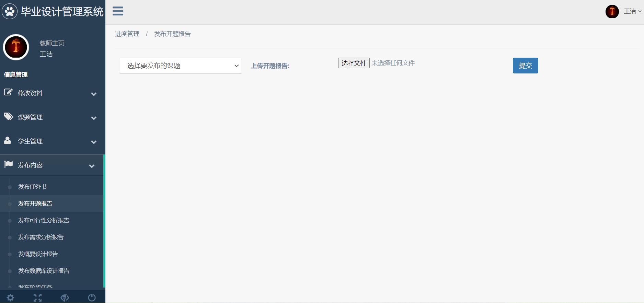Screen dimensions: 644x303
Task: Toggle sidebar with hamburger menu icon
Action: pyautogui.click(x=118, y=11)
